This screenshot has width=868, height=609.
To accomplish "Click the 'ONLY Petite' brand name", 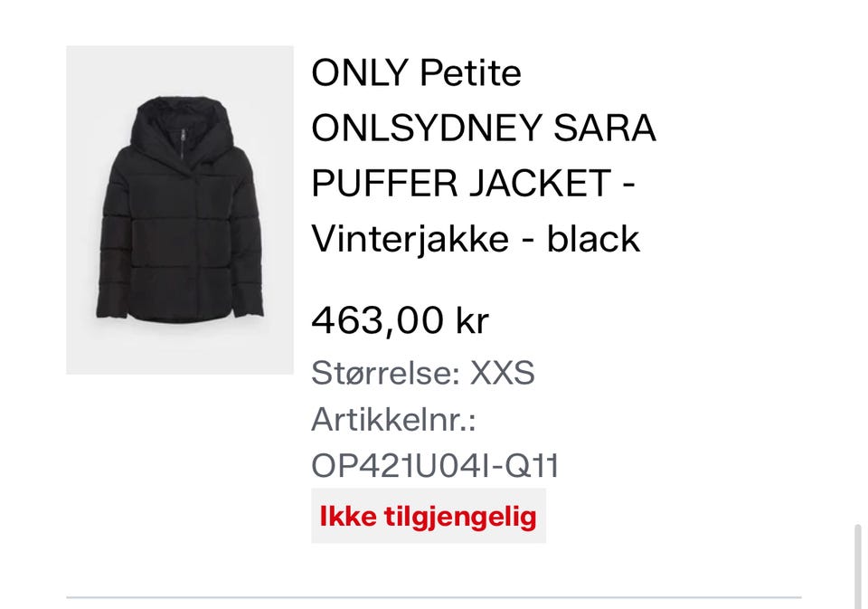I will click(416, 72).
